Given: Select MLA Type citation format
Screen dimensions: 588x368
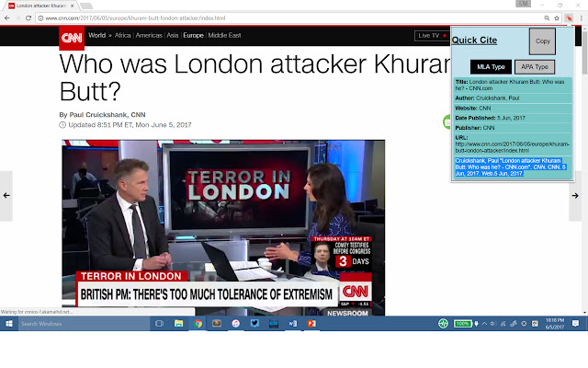Looking at the screenshot, I should point(491,67).
